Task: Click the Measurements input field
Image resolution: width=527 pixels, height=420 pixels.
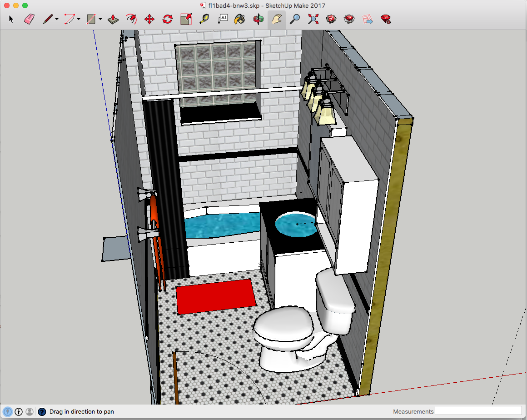Action: (478, 411)
